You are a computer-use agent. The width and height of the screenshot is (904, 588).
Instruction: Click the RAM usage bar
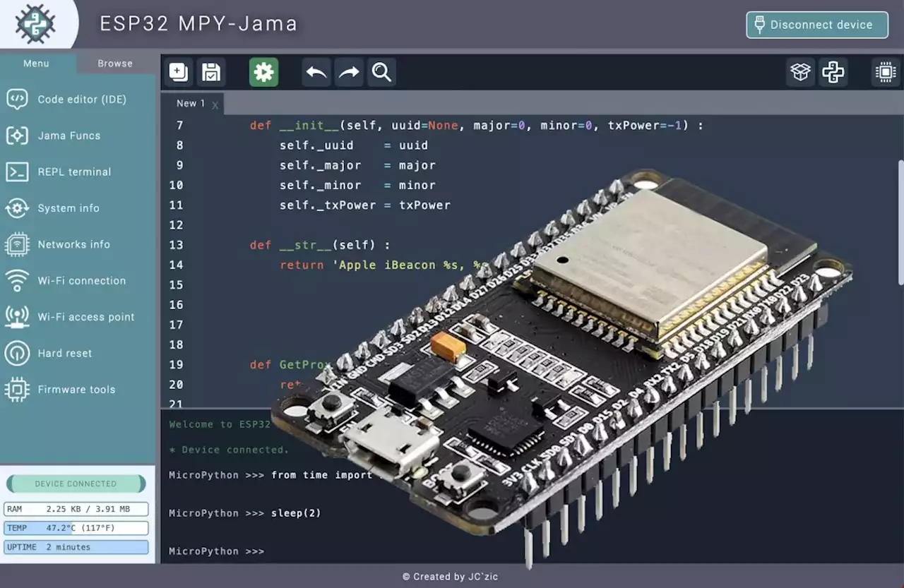76,509
